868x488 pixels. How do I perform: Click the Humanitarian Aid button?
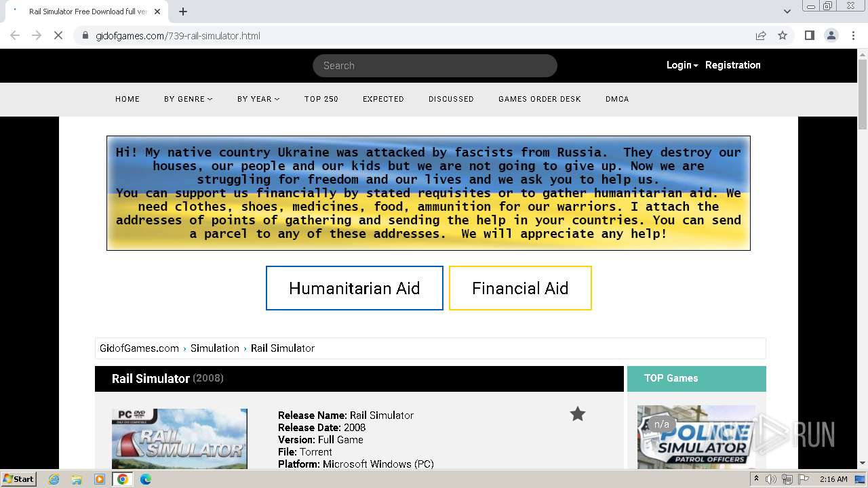pyautogui.click(x=355, y=288)
